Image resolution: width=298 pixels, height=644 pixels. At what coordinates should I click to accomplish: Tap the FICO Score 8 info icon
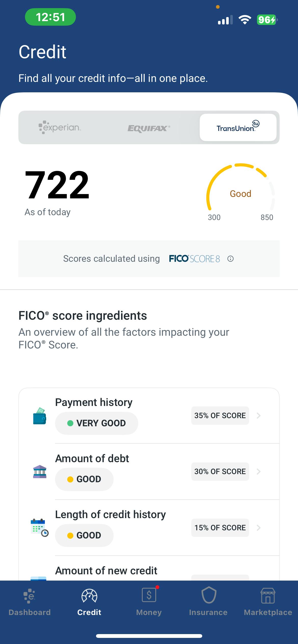click(230, 259)
